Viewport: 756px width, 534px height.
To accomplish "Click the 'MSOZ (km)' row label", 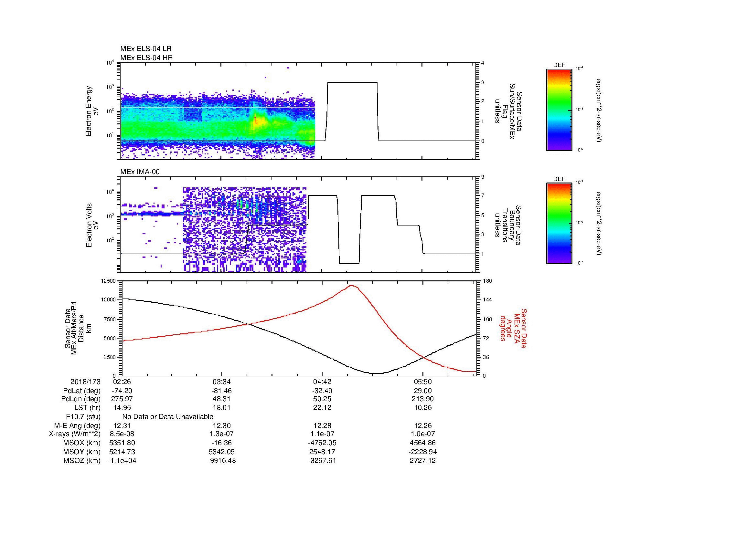I will point(82,461).
